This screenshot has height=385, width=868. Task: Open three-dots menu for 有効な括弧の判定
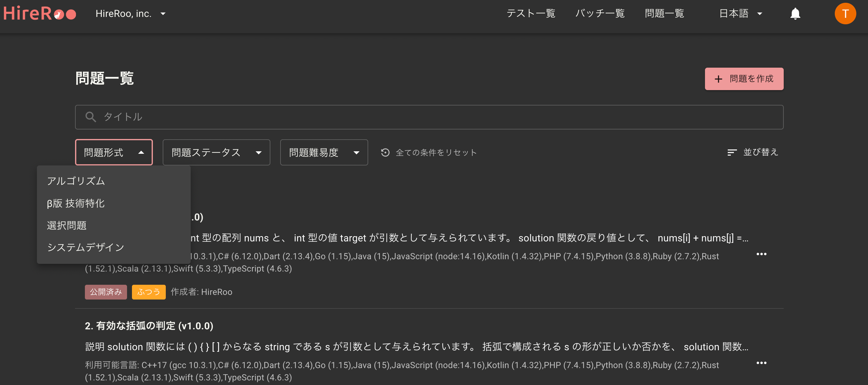[x=761, y=363]
